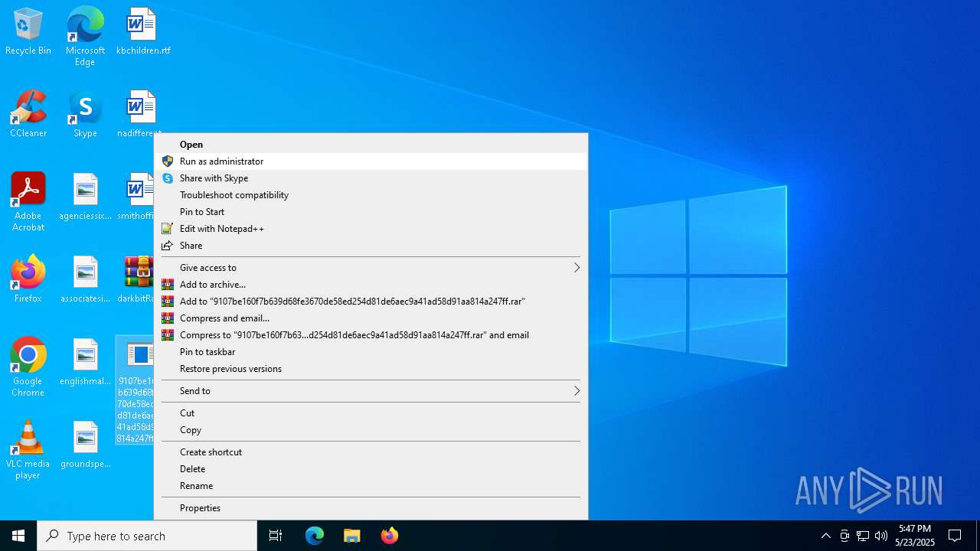Viewport: 980px width, 551px height.
Task: Select the groundspe image file icon
Action: pyautogui.click(x=85, y=445)
